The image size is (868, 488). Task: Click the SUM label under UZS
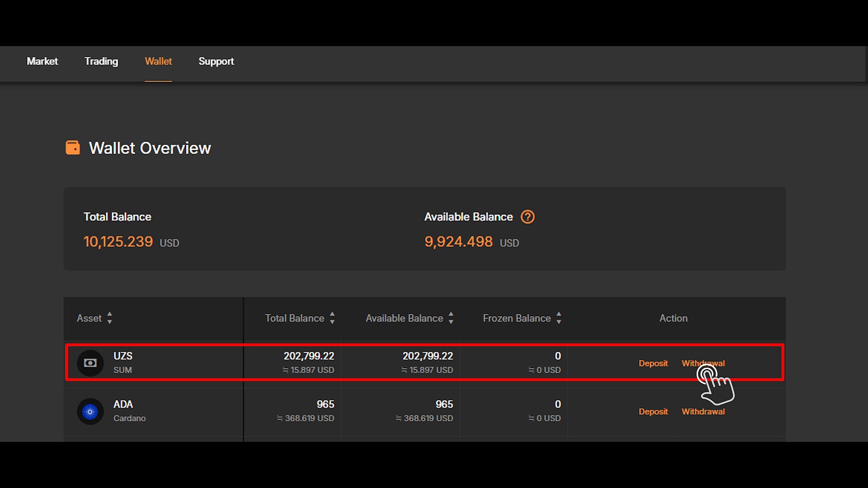[123, 370]
